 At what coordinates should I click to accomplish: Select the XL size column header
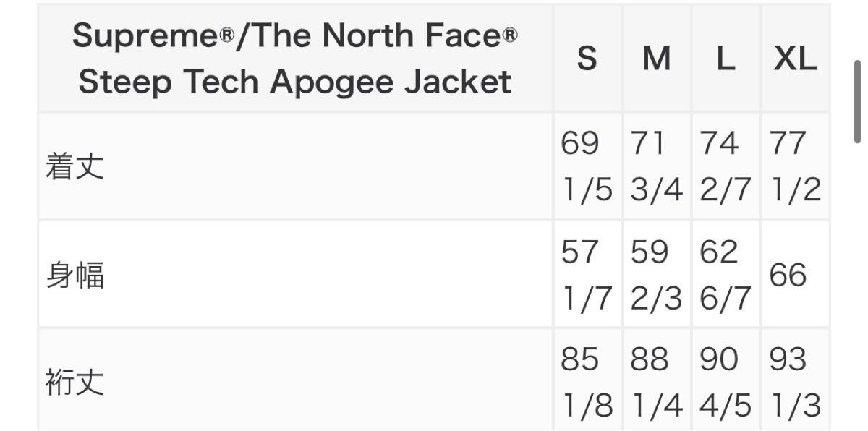tap(795, 59)
